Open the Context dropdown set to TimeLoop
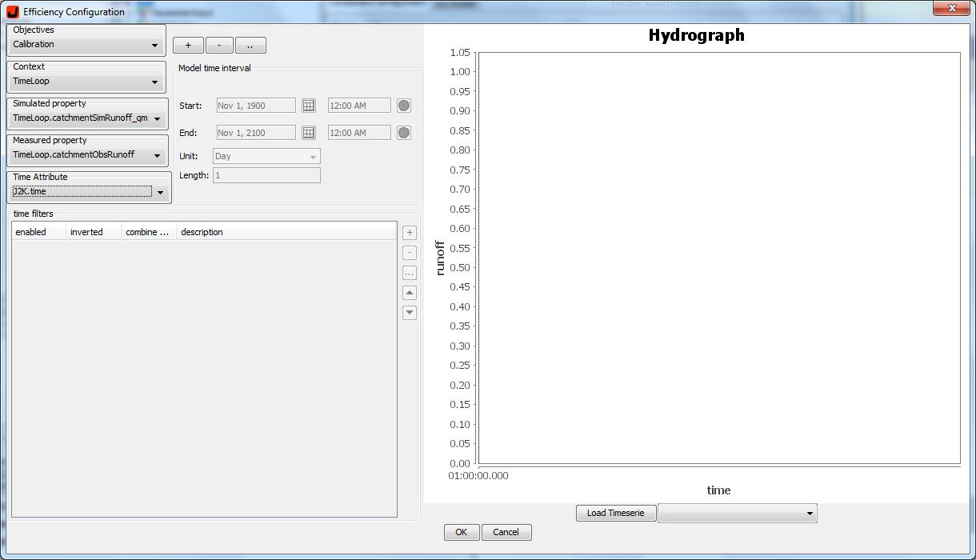Image resolution: width=976 pixels, height=560 pixels. point(86,82)
